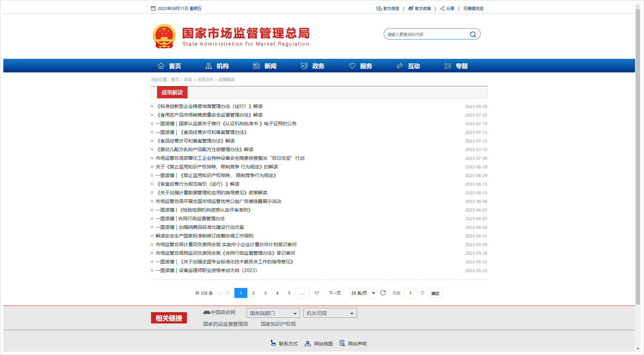644x355 pixels.
Task: Focus the site search input field
Action: [426, 35]
